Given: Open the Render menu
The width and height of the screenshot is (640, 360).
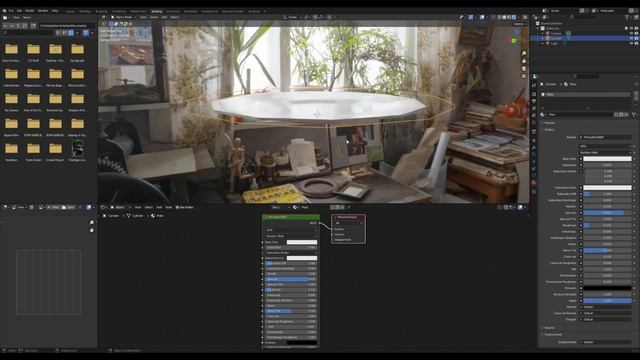Looking at the screenshot, I should tap(30, 11).
